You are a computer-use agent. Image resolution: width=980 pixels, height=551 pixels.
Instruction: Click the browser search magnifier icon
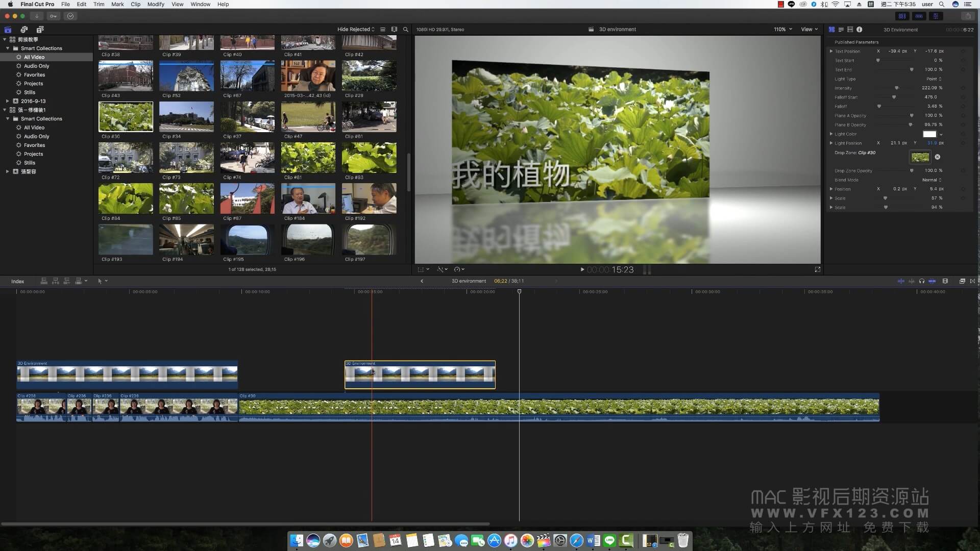406,30
